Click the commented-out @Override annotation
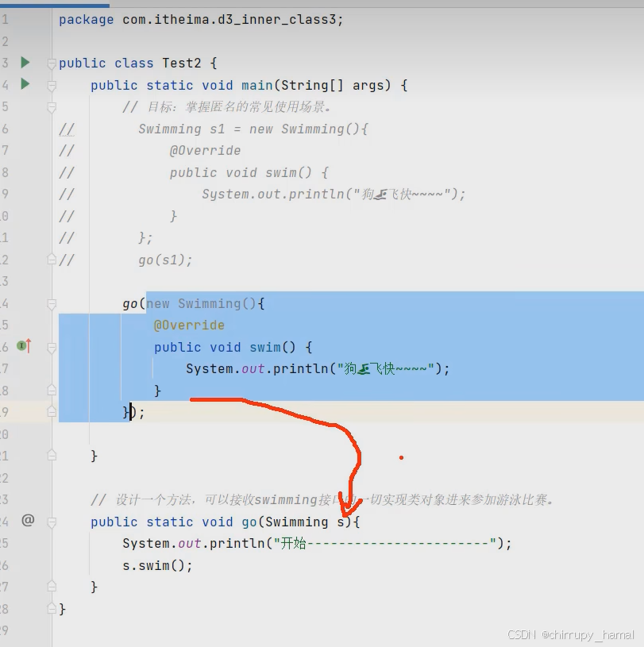The width and height of the screenshot is (644, 647). point(205,151)
